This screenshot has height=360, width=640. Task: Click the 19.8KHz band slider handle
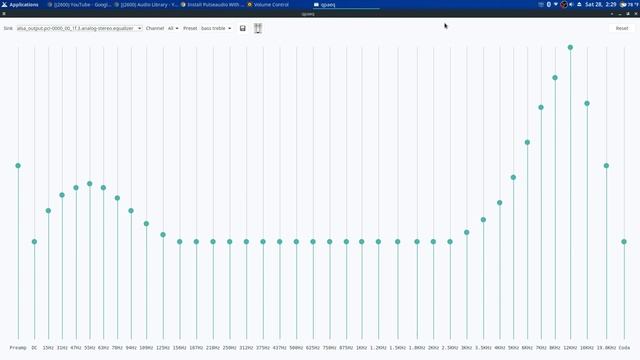point(607,166)
